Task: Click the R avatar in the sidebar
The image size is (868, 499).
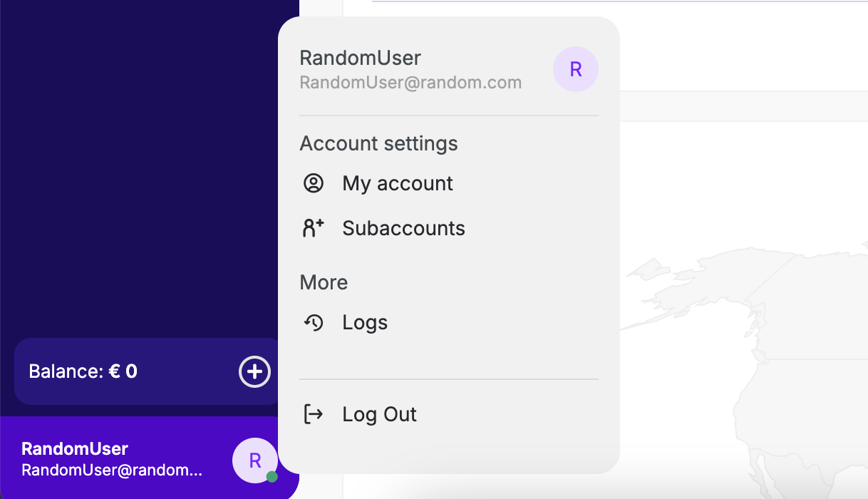Action: coord(254,461)
